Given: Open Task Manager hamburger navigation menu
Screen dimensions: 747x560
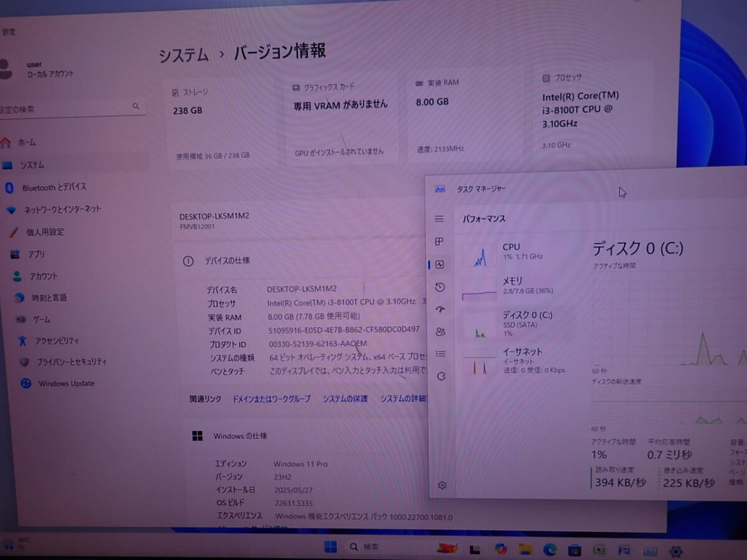Looking at the screenshot, I should [439, 219].
